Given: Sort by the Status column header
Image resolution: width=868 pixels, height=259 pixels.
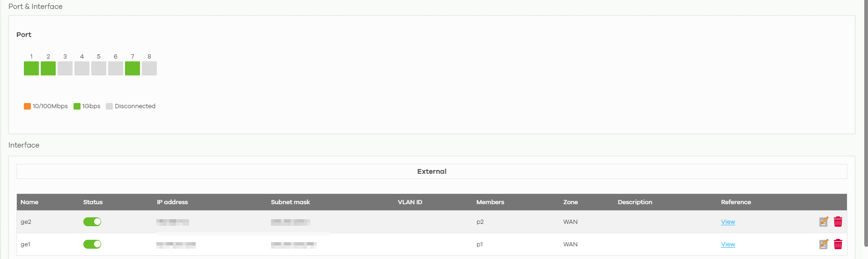Looking at the screenshot, I should point(93,202).
